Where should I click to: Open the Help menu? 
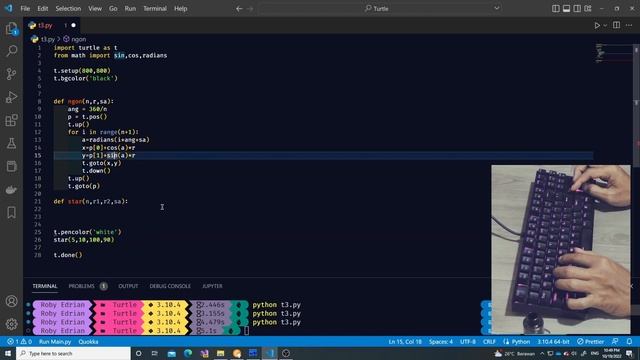click(x=180, y=9)
